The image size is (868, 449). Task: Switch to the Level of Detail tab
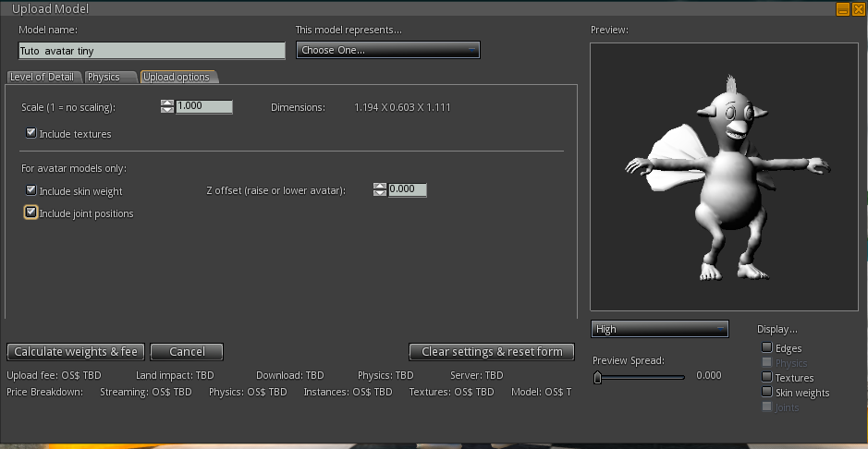pyautogui.click(x=43, y=77)
